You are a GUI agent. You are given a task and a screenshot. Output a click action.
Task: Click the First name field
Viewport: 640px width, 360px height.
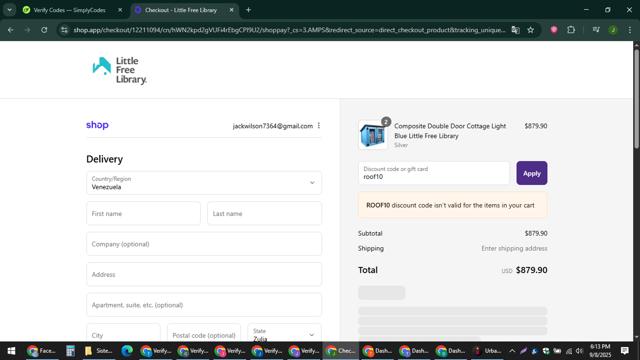pyautogui.click(x=143, y=213)
